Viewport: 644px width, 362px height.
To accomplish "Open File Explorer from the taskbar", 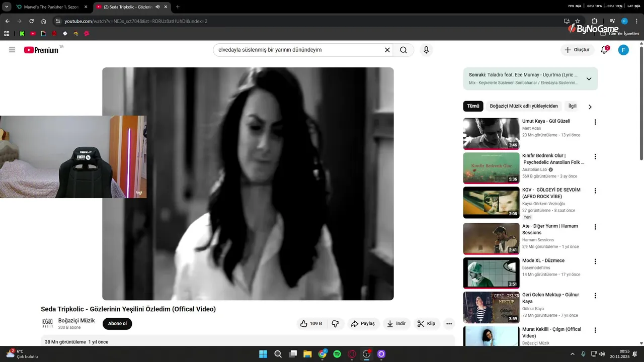I will click(x=307, y=354).
